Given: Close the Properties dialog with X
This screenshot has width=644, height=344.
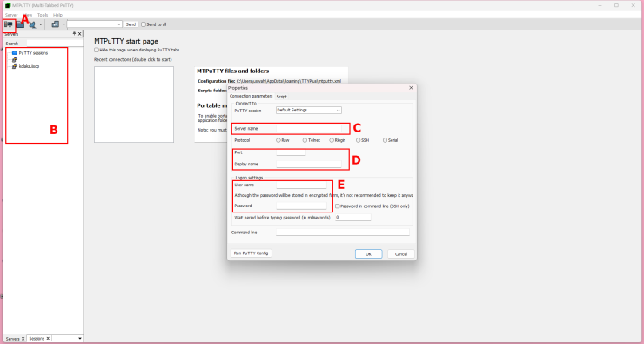Looking at the screenshot, I should pos(411,88).
